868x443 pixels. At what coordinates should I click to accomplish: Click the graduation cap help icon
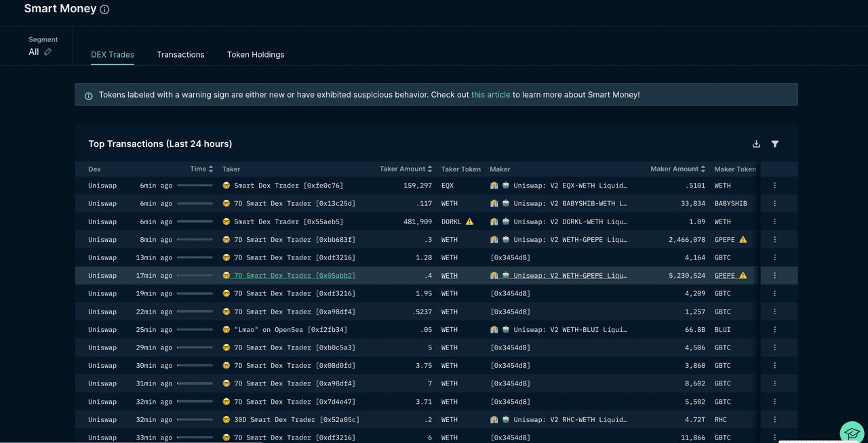[852, 433]
